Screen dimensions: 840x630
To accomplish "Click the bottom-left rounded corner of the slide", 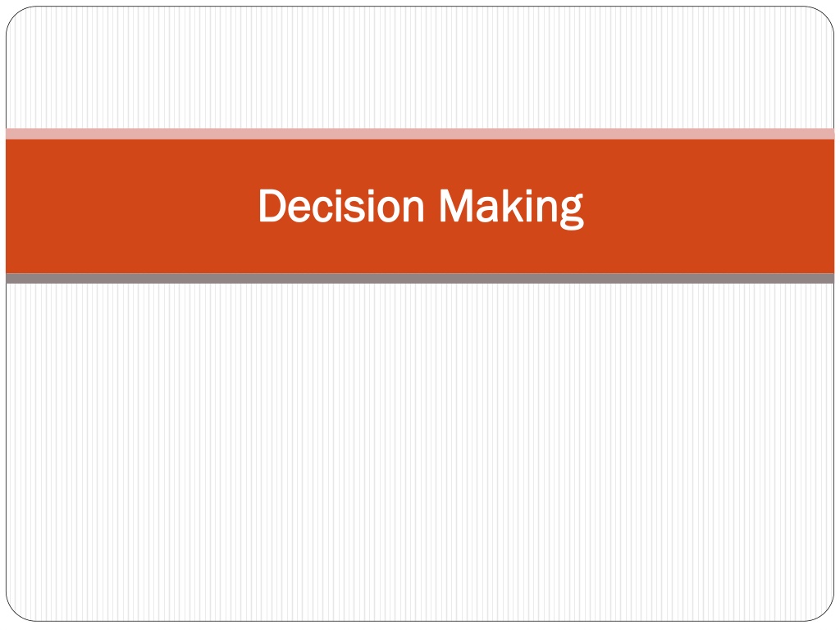I will point(15,612).
